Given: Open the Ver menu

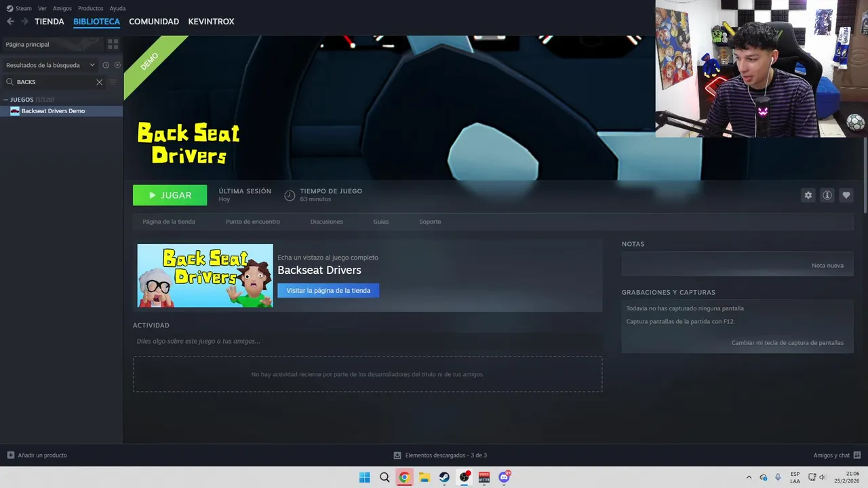Looking at the screenshot, I should pyautogui.click(x=42, y=8).
